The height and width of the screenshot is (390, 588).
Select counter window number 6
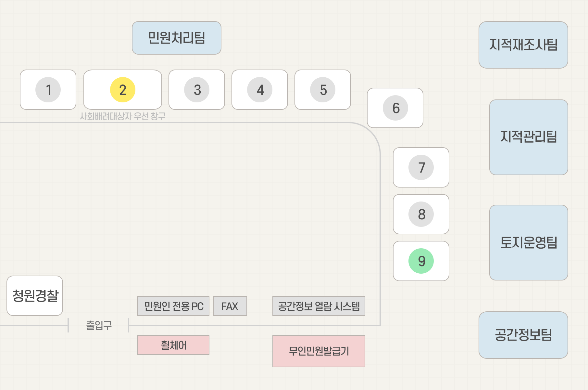coord(395,108)
